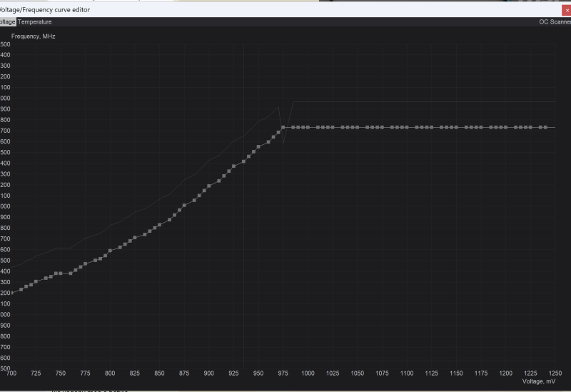571x392 pixels.
Task: Click the 'Voltage, mV' axis title
Action: [x=539, y=381]
